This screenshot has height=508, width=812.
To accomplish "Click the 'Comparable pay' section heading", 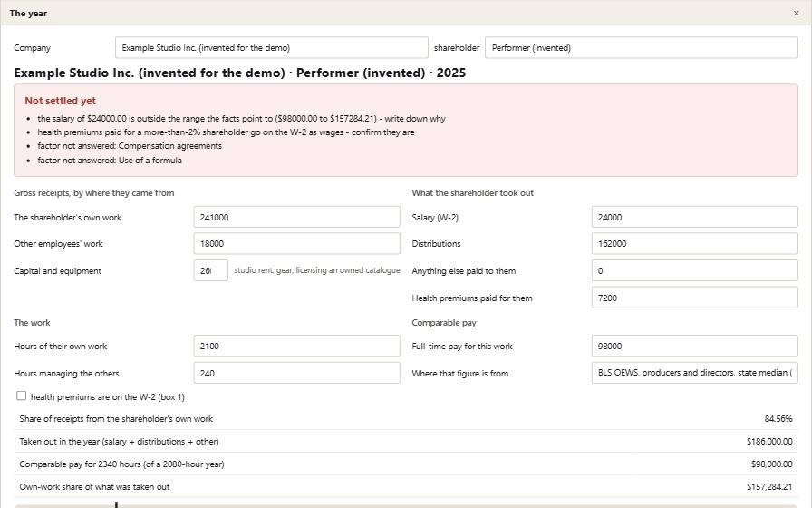I will click(x=444, y=322).
